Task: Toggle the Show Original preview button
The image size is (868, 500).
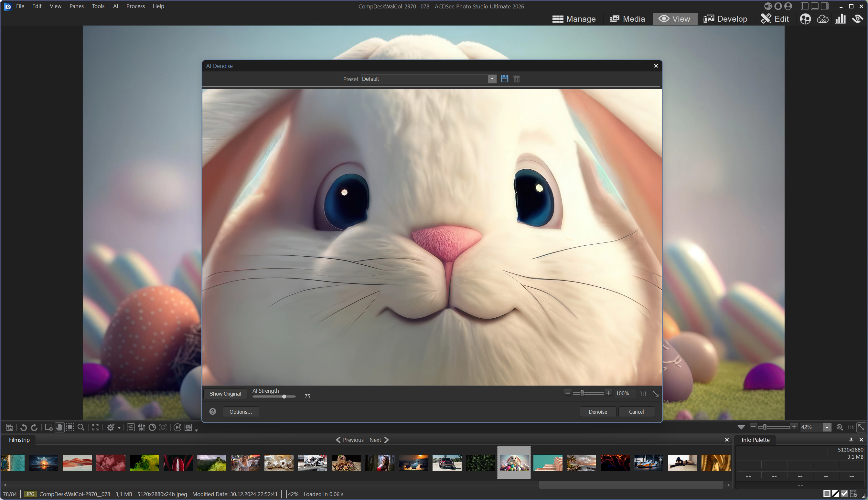Action: (x=225, y=394)
